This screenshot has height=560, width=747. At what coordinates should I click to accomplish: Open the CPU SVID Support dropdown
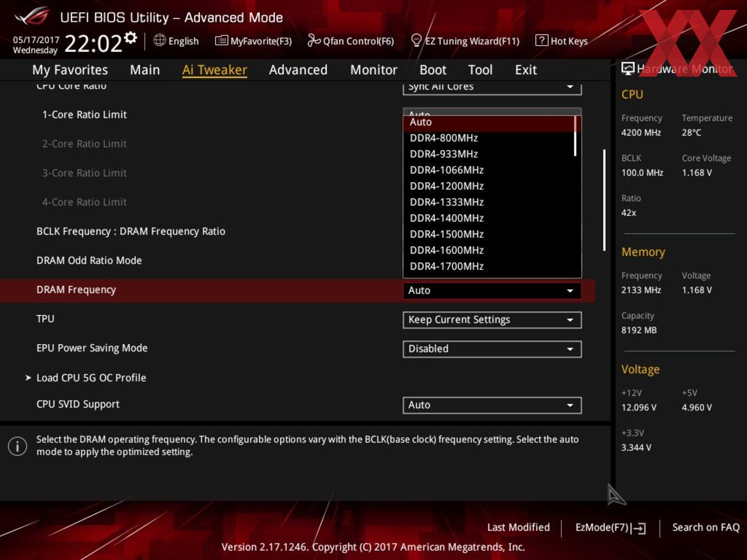(492, 405)
